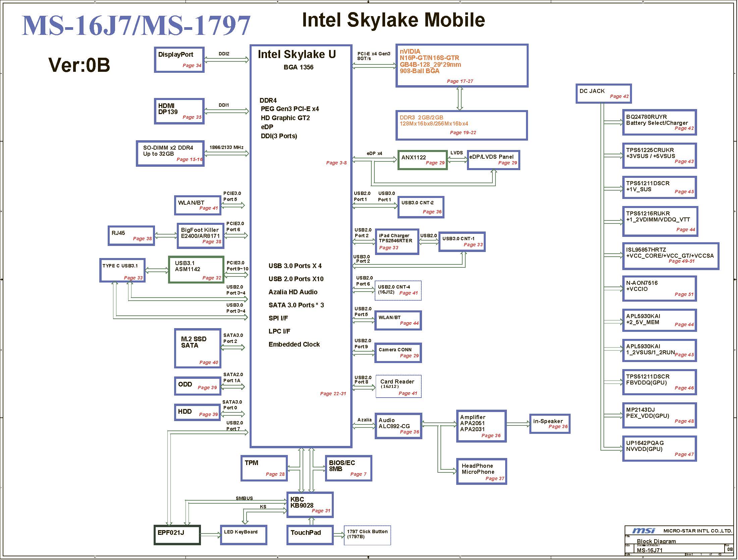Click the "EPF021J" block label

pos(171,532)
